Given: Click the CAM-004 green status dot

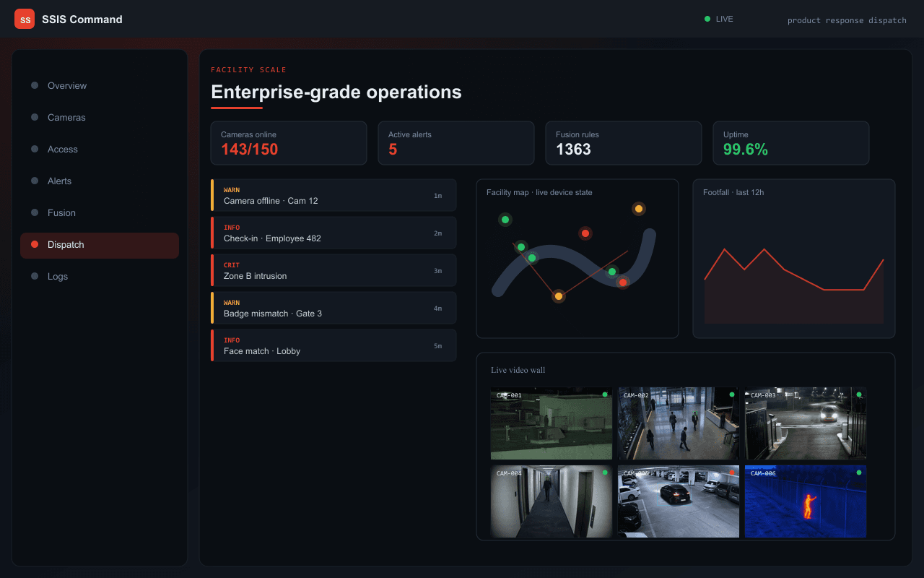Looking at the screenshot, I should point(605,473).
